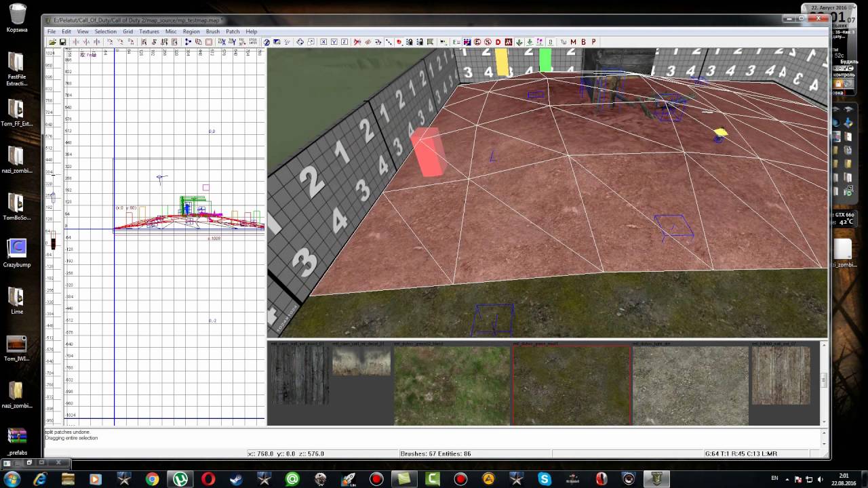Open uTorrent from the taskbar
Viewport: 868px width, 488px height.
[x=180, y=479]
